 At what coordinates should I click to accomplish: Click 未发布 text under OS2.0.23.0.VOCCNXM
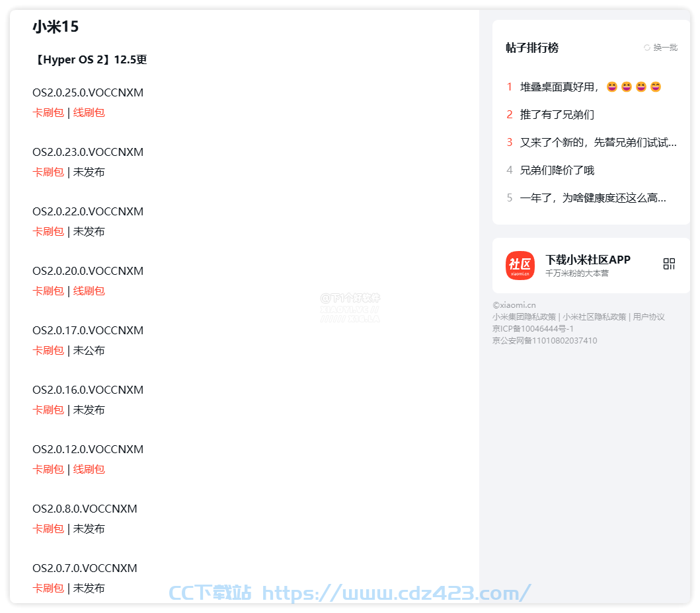pyautogui.click(x=89, y=172)
